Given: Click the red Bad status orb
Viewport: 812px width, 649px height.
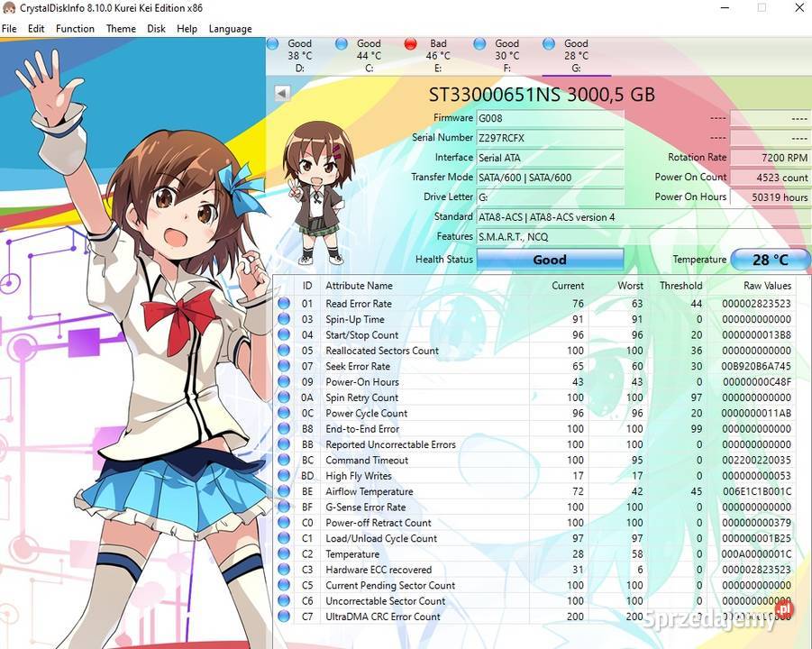Looking at the screenshot, I should click(x=410, y=44).
